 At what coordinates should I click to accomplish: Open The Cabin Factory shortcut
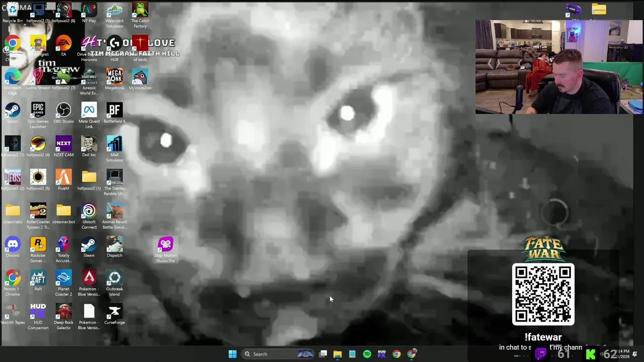[140, 16]
